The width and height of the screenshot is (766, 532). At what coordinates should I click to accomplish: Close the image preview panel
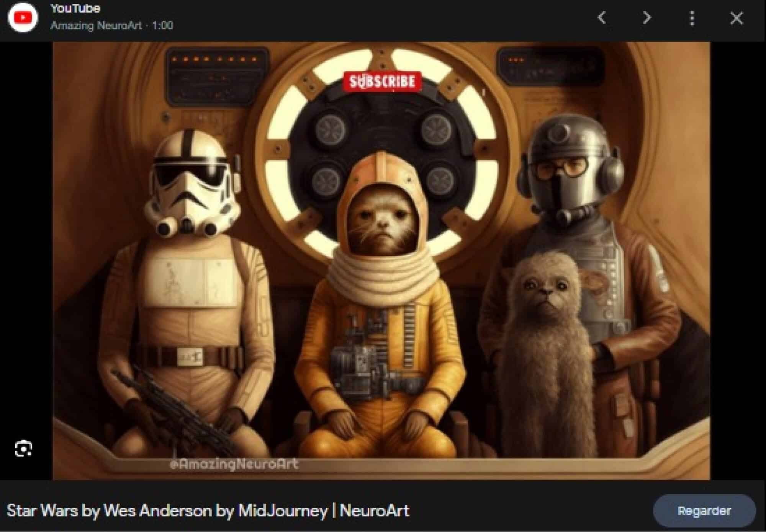point(737,18)
